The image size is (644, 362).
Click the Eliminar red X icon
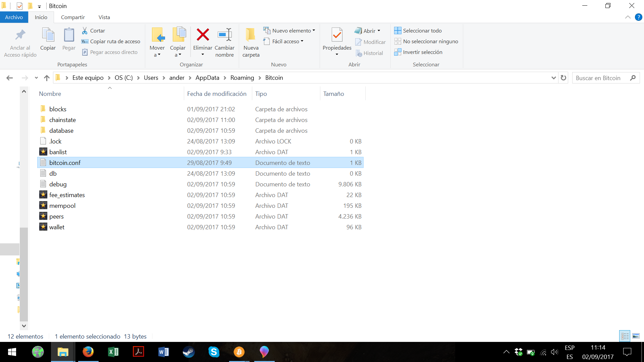pyautogui.click(x=203, y=35)
